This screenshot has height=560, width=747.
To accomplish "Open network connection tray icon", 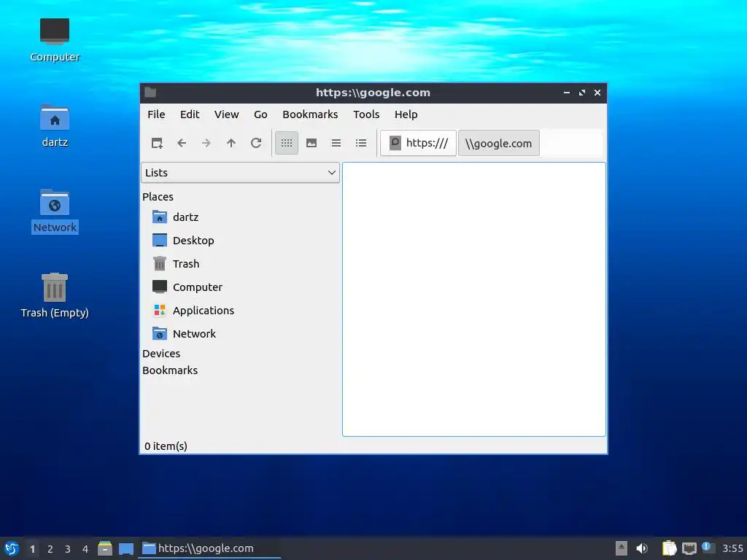I will pyautogui.click(x=689, y=548).
